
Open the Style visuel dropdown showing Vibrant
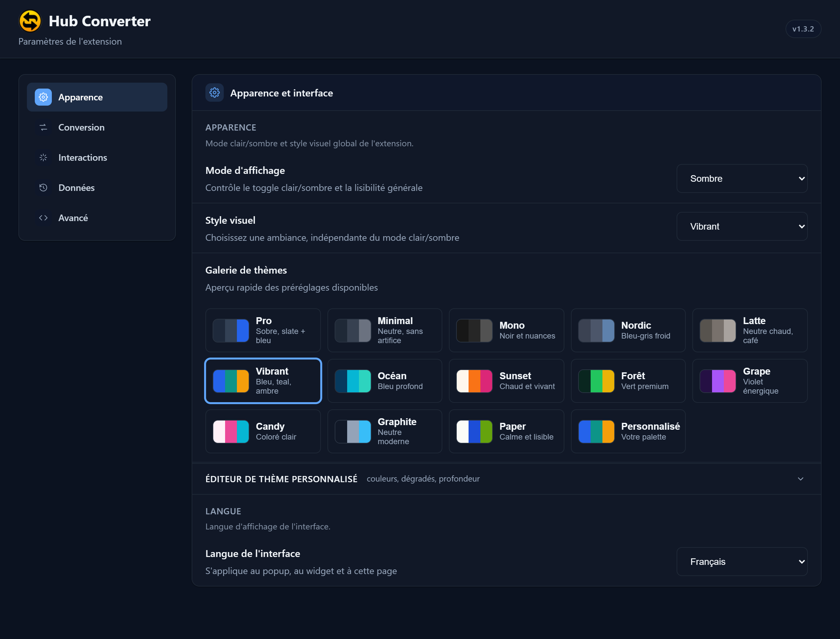[742, 227]
